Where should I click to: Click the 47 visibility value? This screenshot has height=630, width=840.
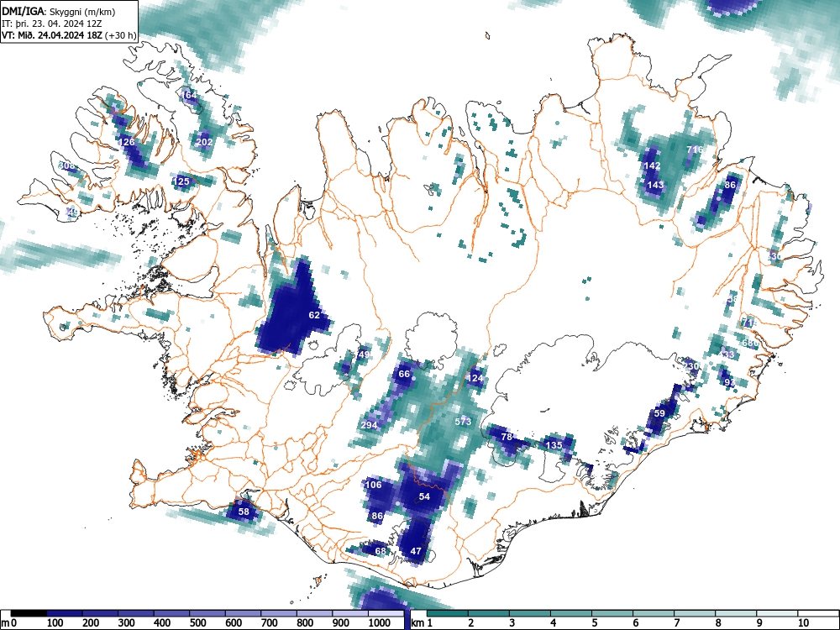pos(416,551)
